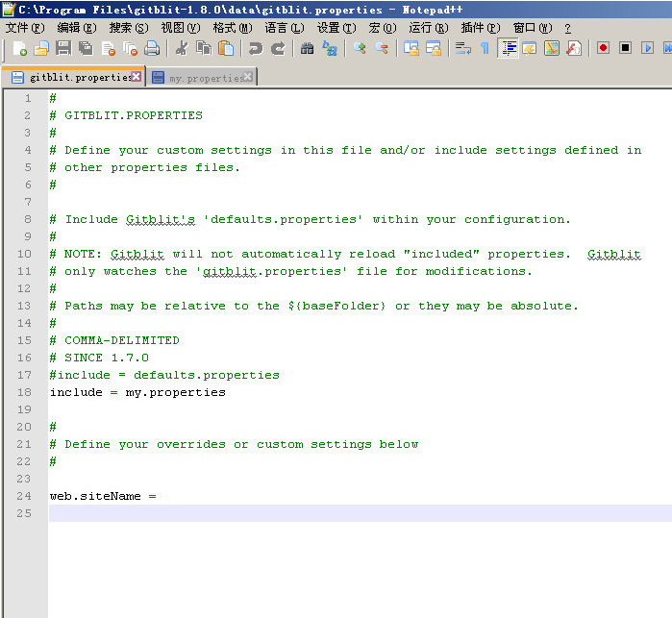Image resolution: width=672 pixels, height=618 pixels.
Task: Stop macro recording with black square
Action: tap(625, 48)
